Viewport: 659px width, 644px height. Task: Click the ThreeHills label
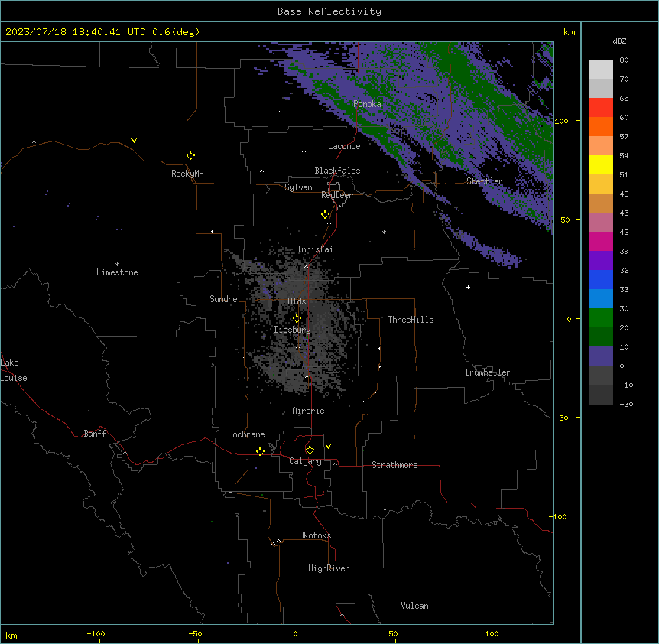tap(411, 320)
